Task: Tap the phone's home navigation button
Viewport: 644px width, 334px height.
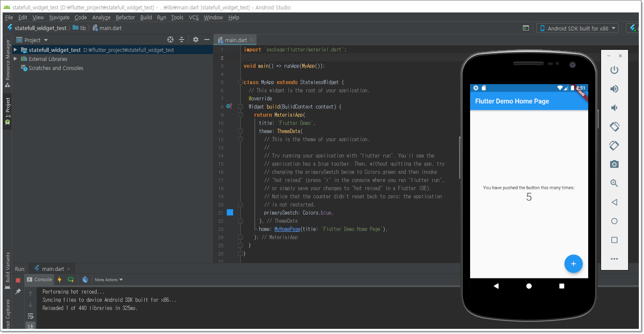Action: (529, 286)
